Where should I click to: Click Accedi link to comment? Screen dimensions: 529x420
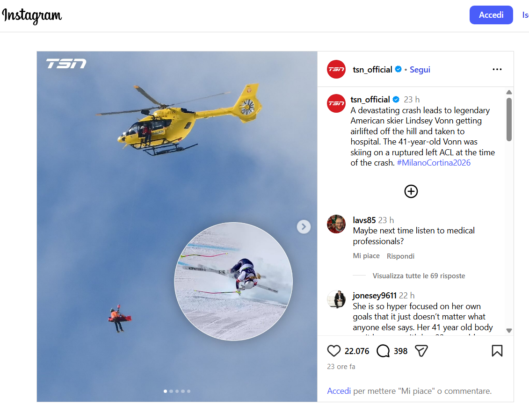coord(339,391)
